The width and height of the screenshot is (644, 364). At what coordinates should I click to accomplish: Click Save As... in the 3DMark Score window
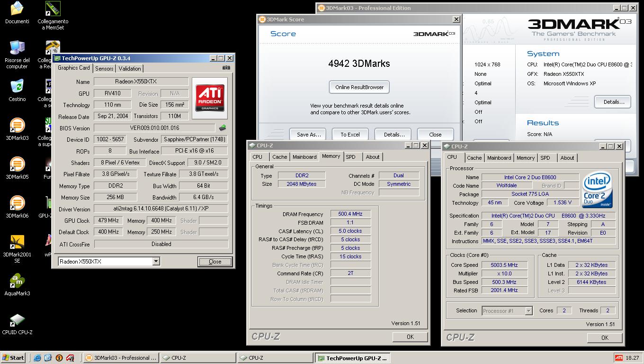click(309, 135)
